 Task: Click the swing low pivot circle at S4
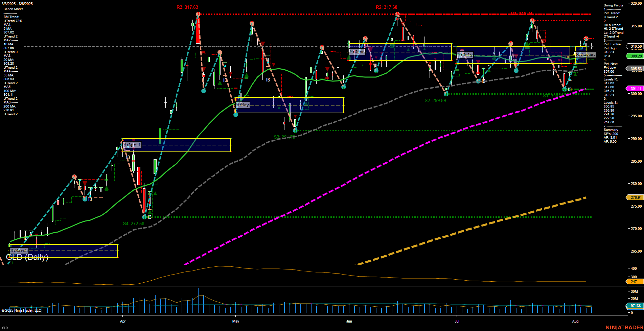[x=144, y=217]
